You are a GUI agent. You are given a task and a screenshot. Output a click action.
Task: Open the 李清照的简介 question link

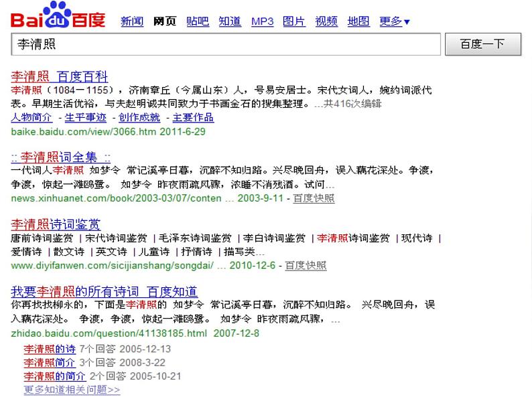(55, 376)
